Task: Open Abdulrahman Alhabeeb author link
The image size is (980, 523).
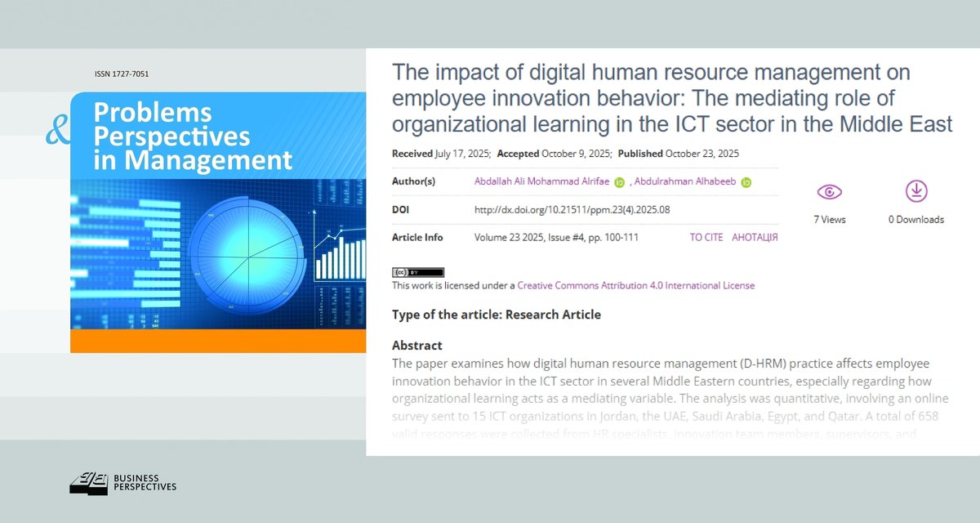Action: (x=684, y=181)
